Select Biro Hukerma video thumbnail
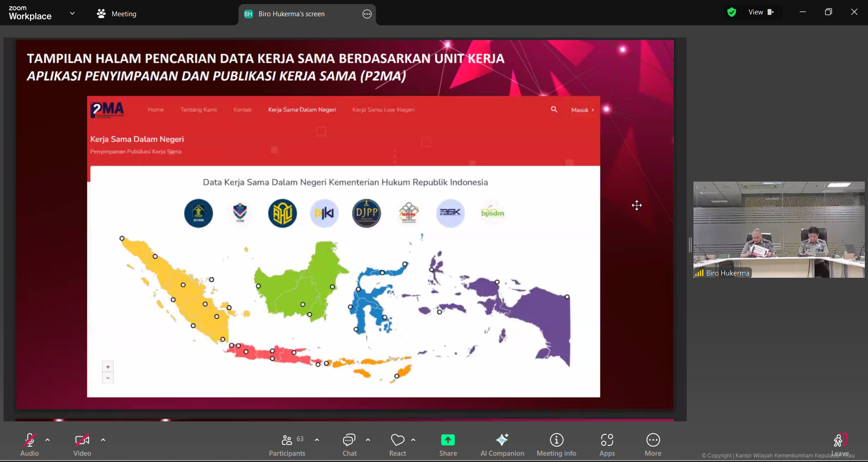868x462 pixels. (778, 229)
